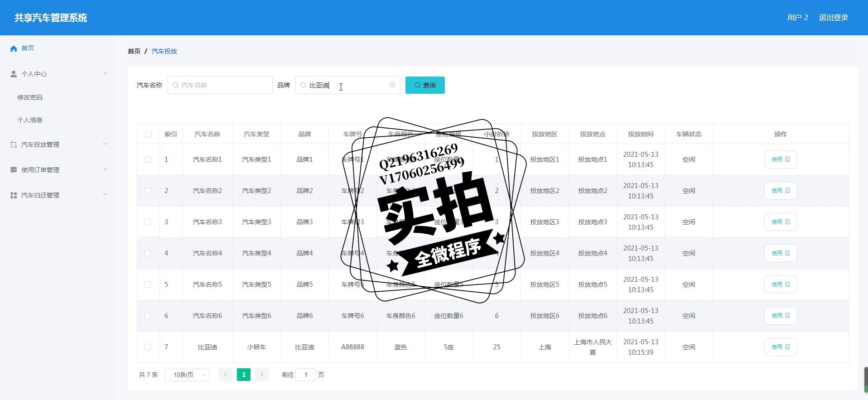The height and width of the screenshot is (400, 868).
Task: Click 使用 button for row 3
Action: coord(781,222)
